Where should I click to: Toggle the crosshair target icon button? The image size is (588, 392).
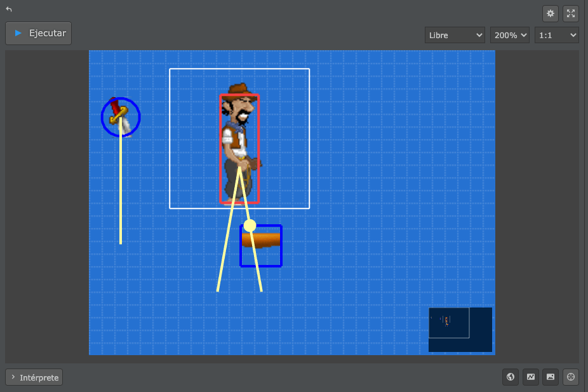pos(570,377)
